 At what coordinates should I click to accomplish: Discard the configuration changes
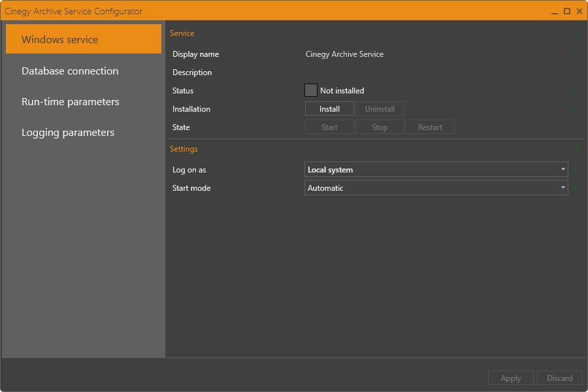click(559, 378)
